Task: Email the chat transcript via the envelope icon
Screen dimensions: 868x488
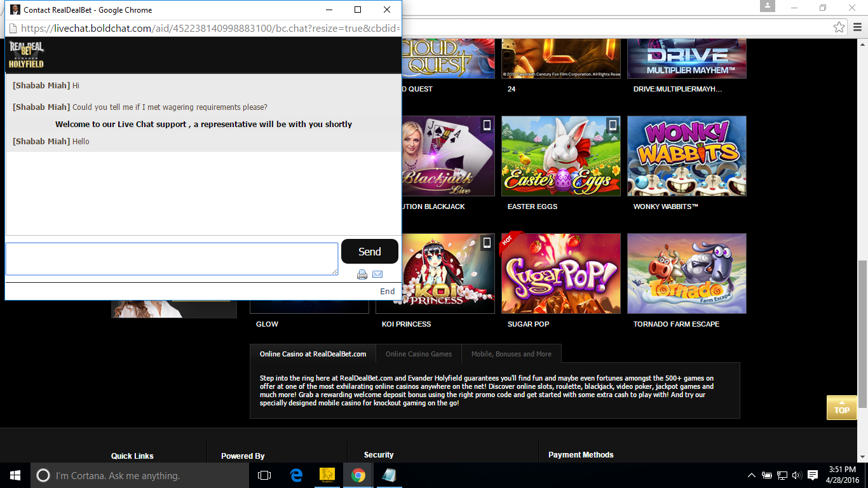Action: click(377, 274)
